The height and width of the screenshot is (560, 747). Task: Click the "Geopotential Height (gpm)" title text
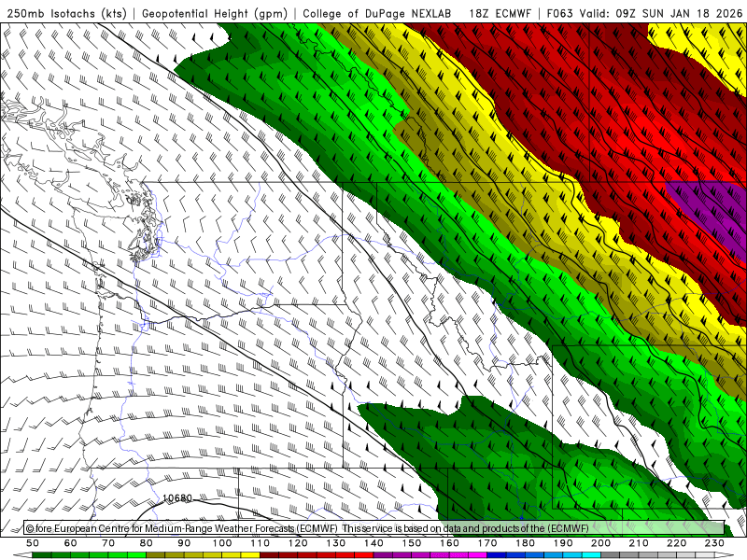pos(215,13)
